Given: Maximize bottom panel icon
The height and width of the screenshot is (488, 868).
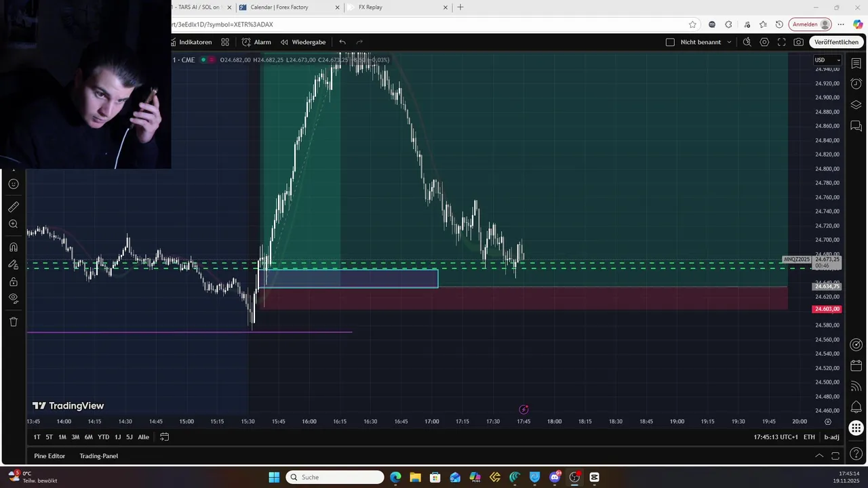Looking at the screenshot, I should tap(835, 456).
